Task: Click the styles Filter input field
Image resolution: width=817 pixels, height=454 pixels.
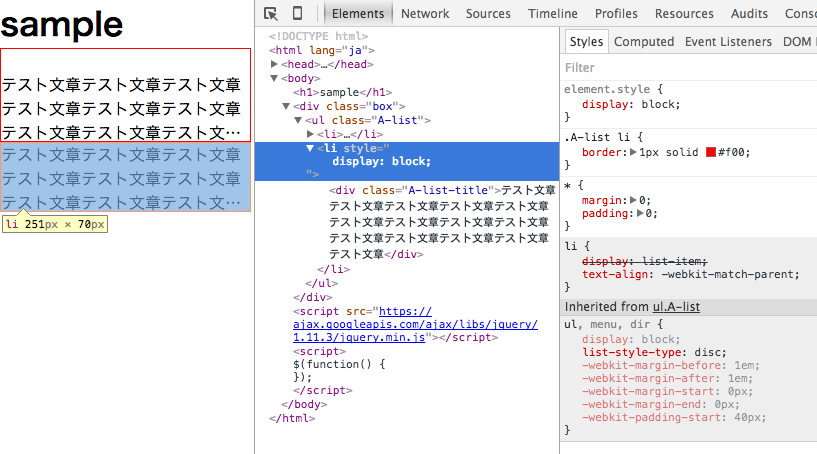Action: (688, 68)
